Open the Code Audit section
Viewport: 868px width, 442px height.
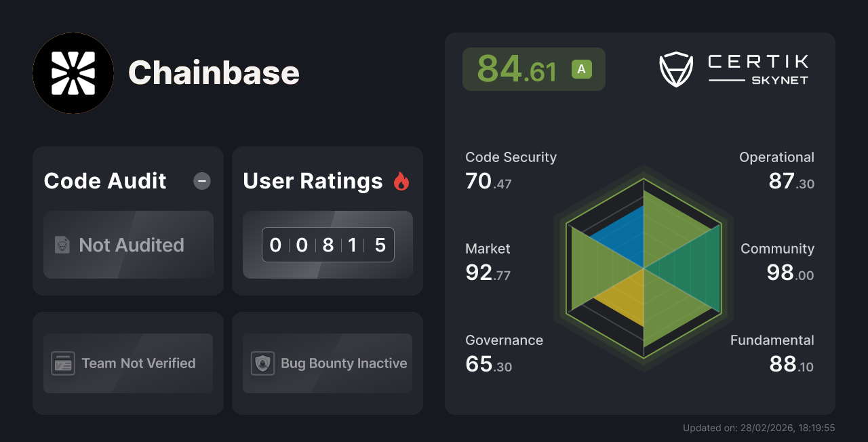(104, 181)
